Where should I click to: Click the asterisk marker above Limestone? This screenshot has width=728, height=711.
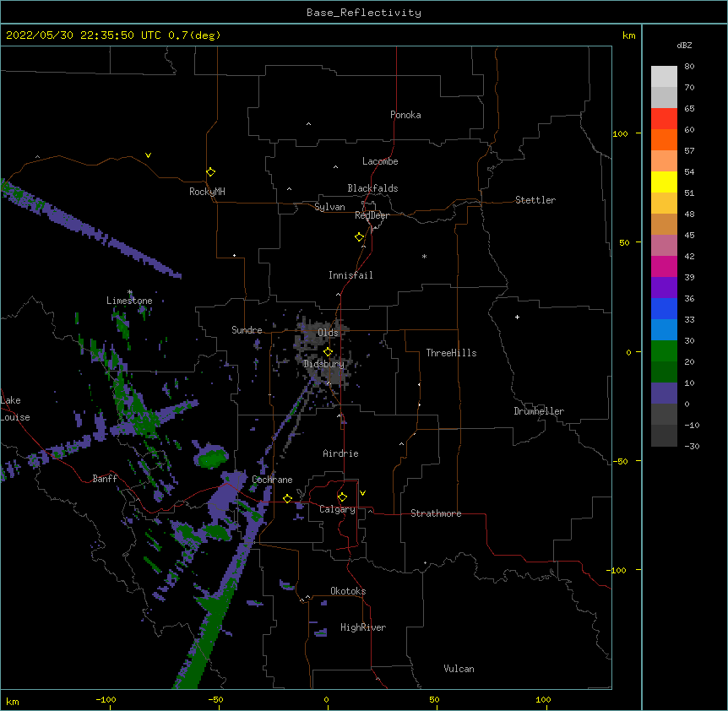130,292
